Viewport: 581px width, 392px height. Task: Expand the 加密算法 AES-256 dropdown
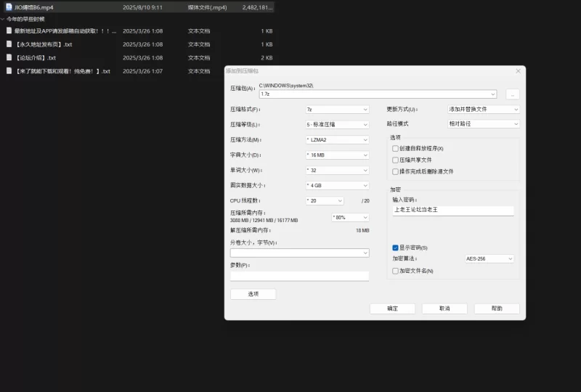[x=489, y=258]
